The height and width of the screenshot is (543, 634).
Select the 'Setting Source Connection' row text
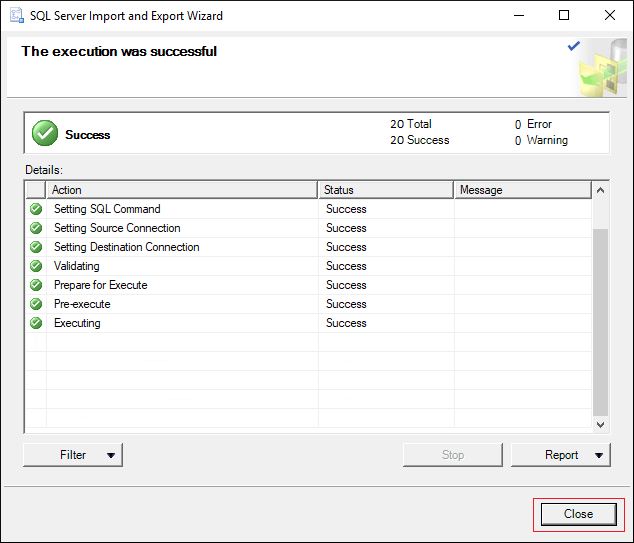[x=117, y=228]
